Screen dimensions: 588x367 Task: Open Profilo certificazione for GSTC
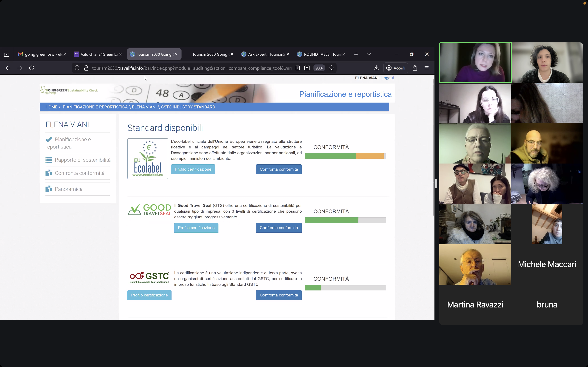tap(149, 295)
